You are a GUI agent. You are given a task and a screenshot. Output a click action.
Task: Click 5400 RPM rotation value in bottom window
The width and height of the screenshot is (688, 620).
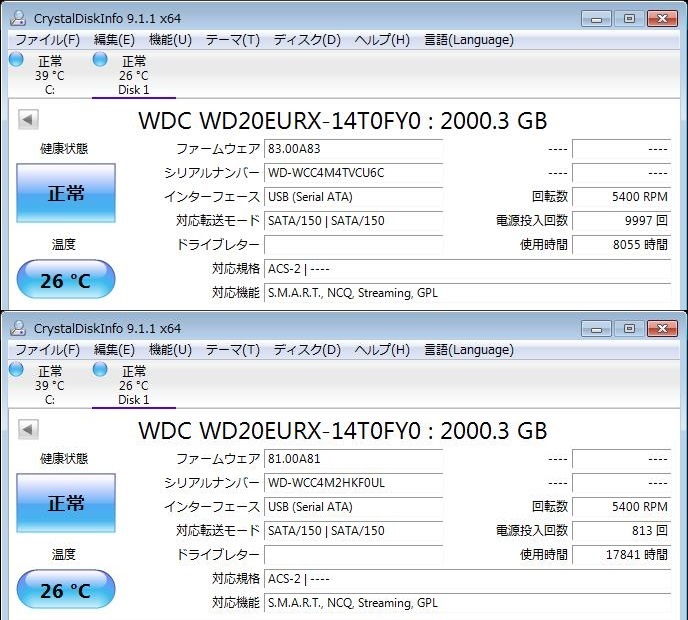click(x=622, y=507)
